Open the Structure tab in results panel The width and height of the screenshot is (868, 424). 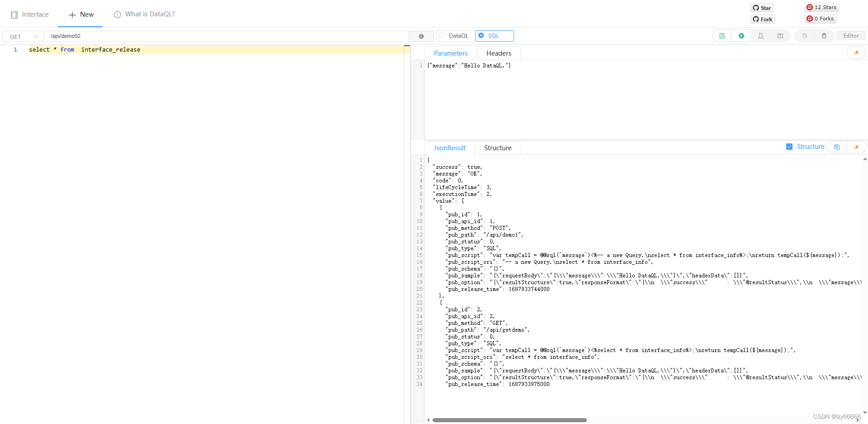tap(497, 148)
